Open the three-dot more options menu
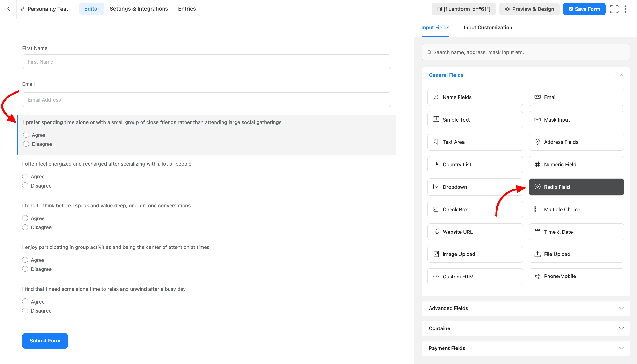 click(625, 9)
